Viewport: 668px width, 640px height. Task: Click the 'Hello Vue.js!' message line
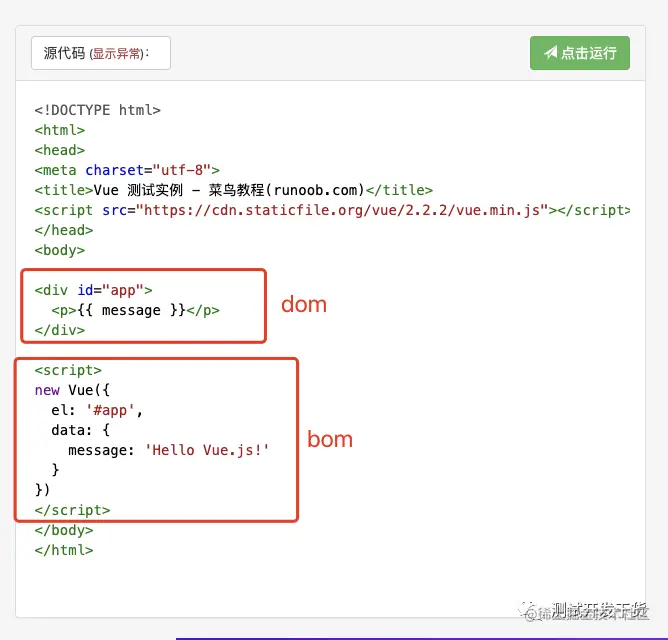pyautogui.click(x=169, y=450)
